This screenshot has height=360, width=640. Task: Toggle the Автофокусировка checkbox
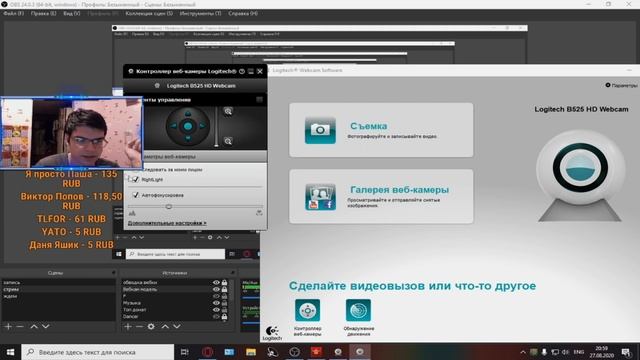pyautogui.click(x=136, y=195)
